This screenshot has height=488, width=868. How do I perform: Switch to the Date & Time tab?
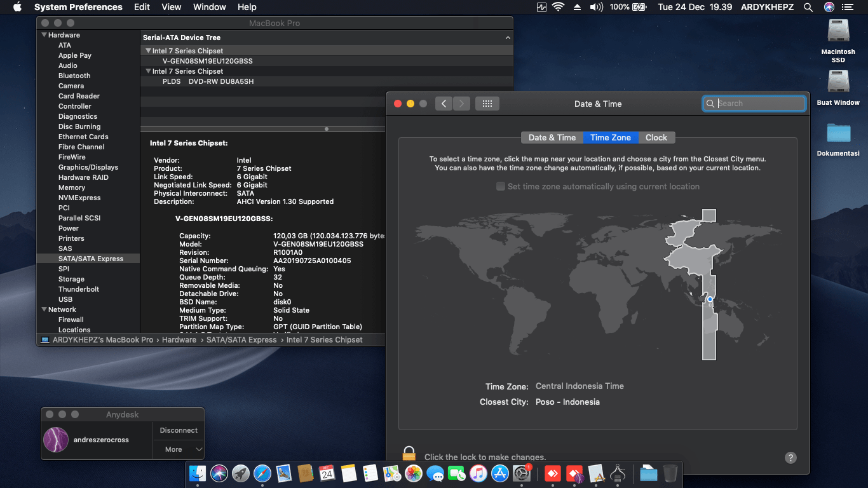point(552,137)
